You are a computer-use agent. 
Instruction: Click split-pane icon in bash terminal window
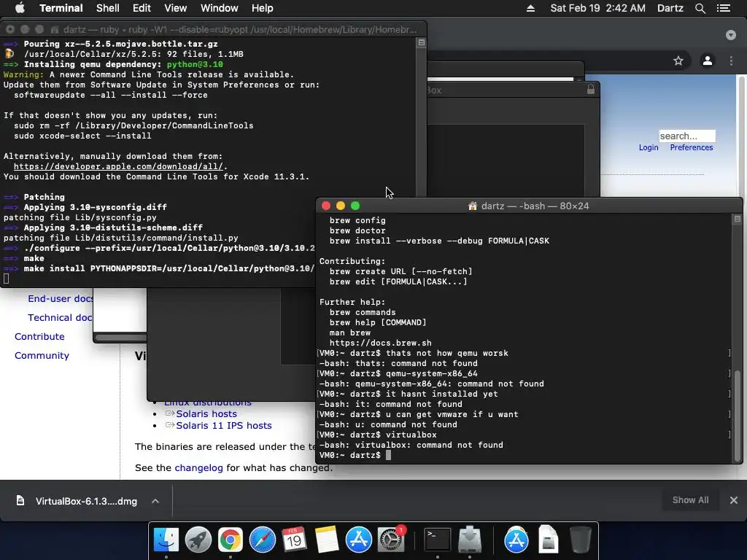[x=737, y=219]
